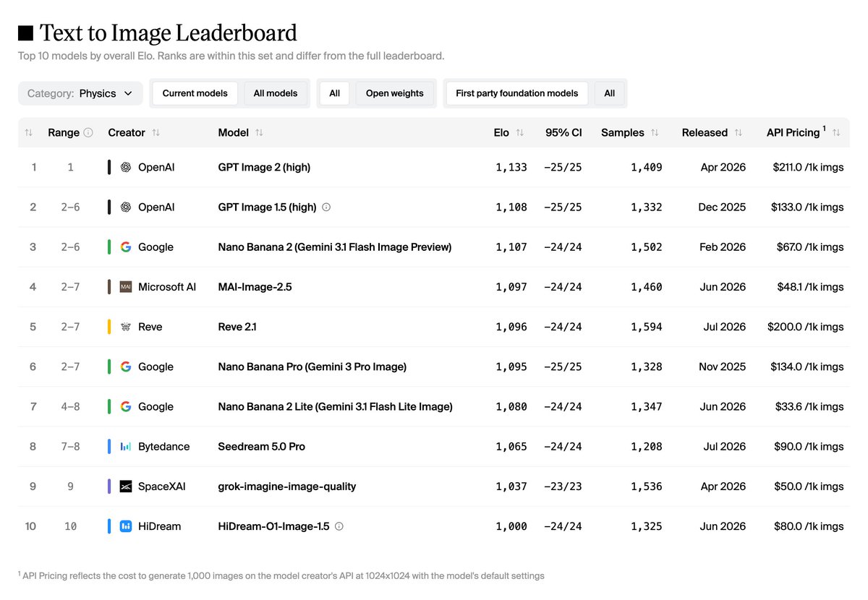Click Elo value 1,000

point(511,526)
